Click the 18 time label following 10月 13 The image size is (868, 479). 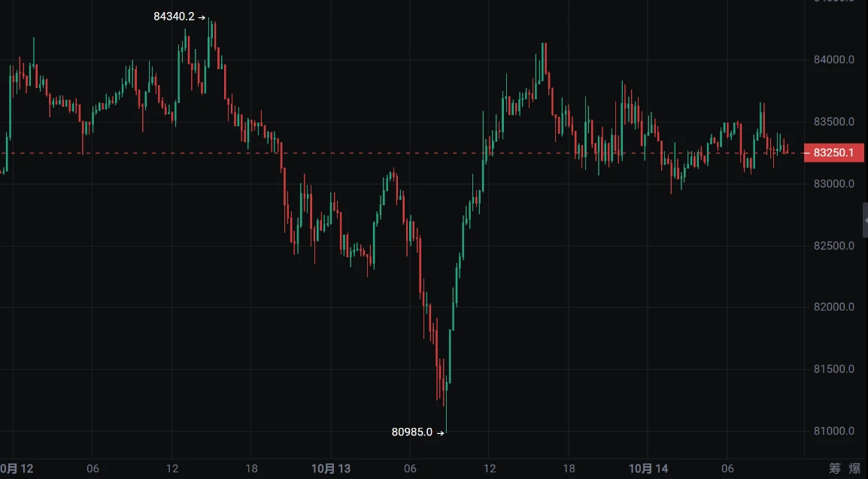point(569,469)
